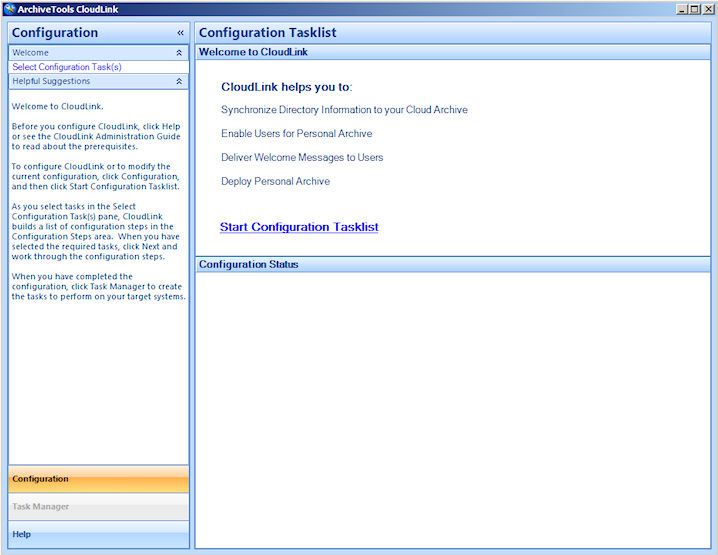Switch to the Configuration navigation tab
718x555 pixels.
point(98,479)
